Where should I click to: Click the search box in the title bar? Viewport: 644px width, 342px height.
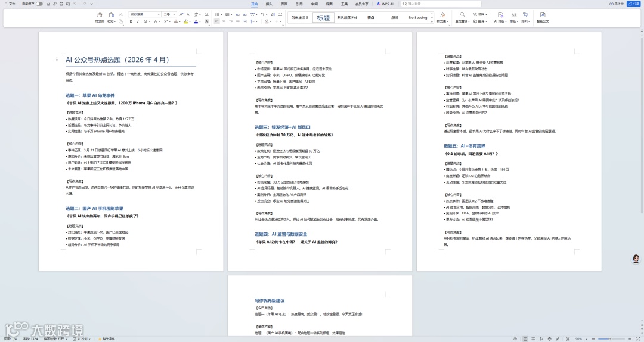(441, 4)
